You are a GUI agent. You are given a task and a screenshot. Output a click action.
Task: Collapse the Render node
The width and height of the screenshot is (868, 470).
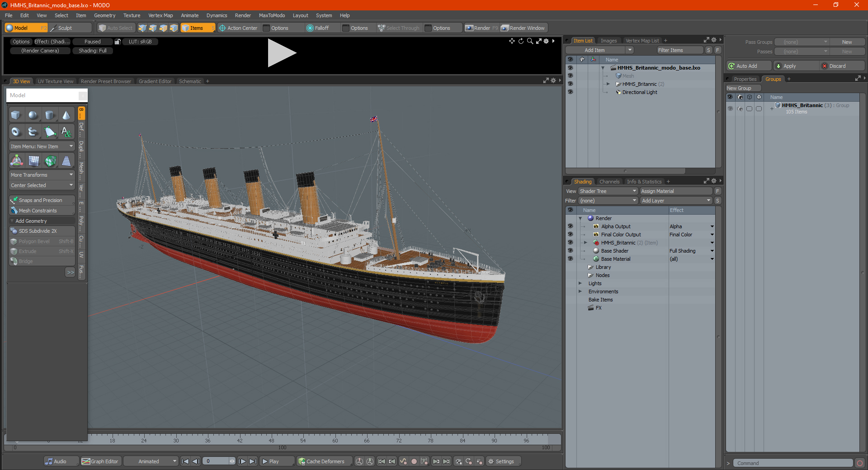click(580, 218)
